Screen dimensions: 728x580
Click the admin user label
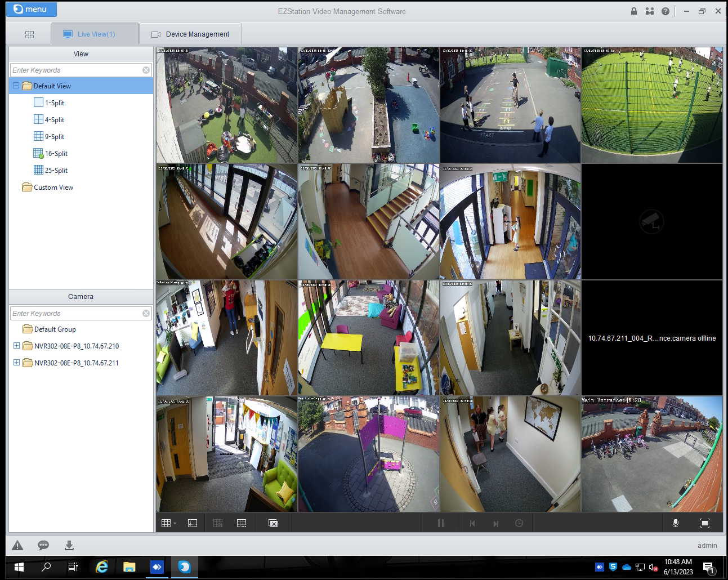pos(707,545)
